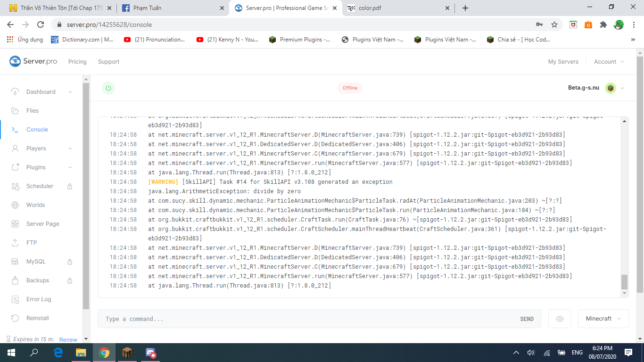
Task: Click the Scheduler sidebar icon
Action: [x=15, y=186]
